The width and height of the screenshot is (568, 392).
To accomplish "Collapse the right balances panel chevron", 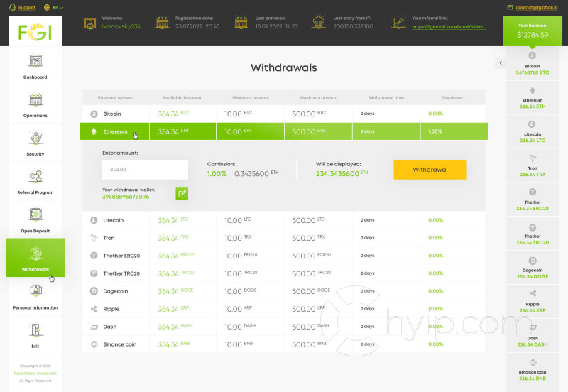I will [501, 63].
